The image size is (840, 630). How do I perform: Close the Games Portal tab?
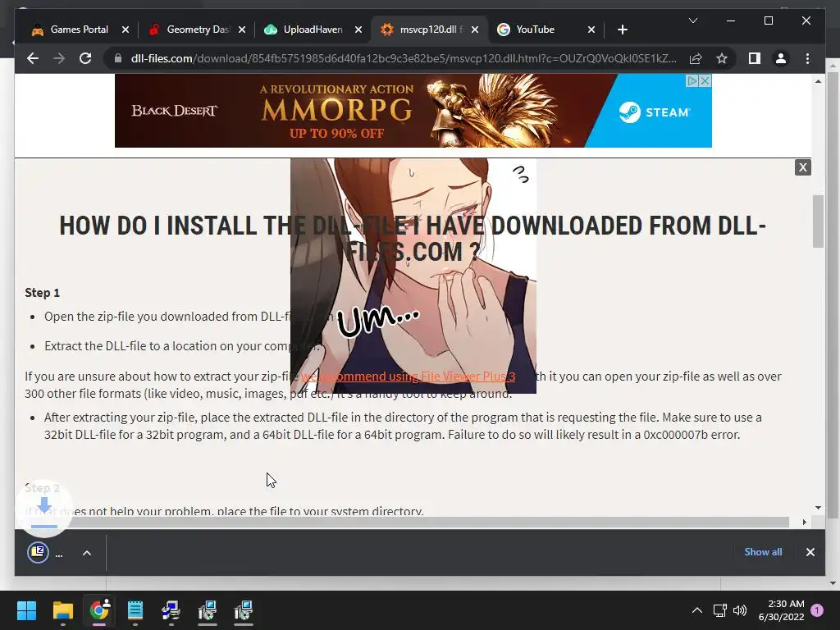[x=126, y=30]
